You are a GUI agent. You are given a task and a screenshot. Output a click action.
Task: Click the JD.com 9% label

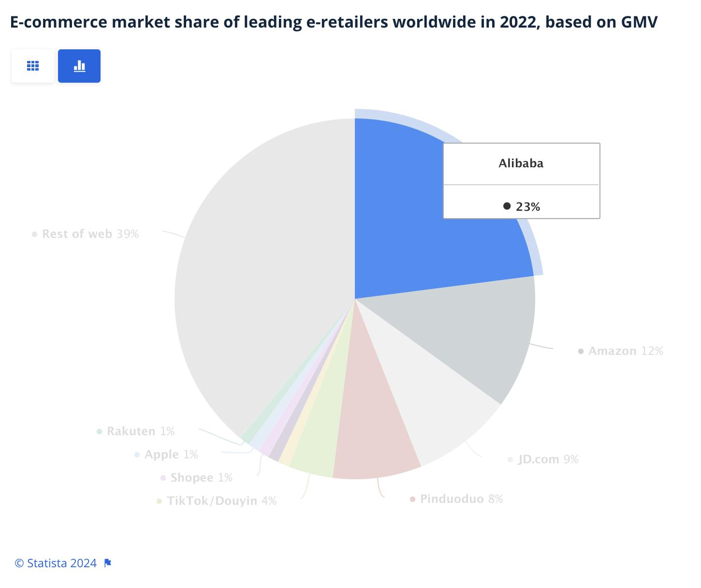click(548, 459)
